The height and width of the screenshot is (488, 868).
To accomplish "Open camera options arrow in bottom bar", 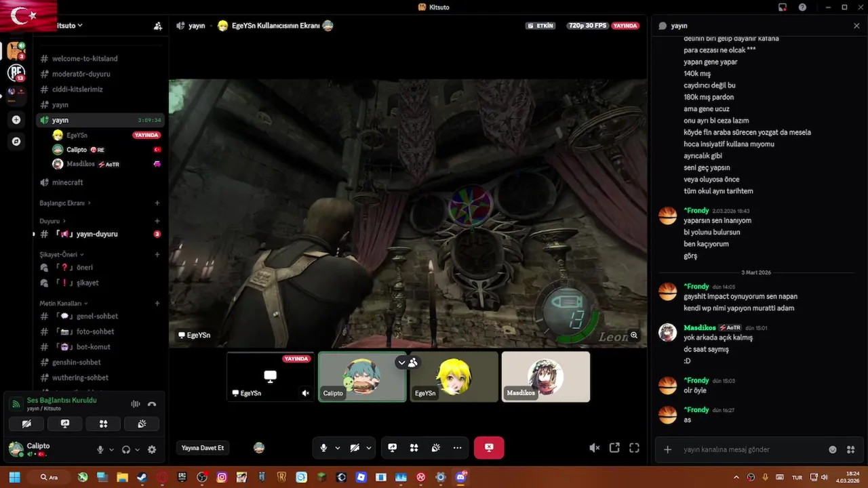I will (x=369, y=448).
